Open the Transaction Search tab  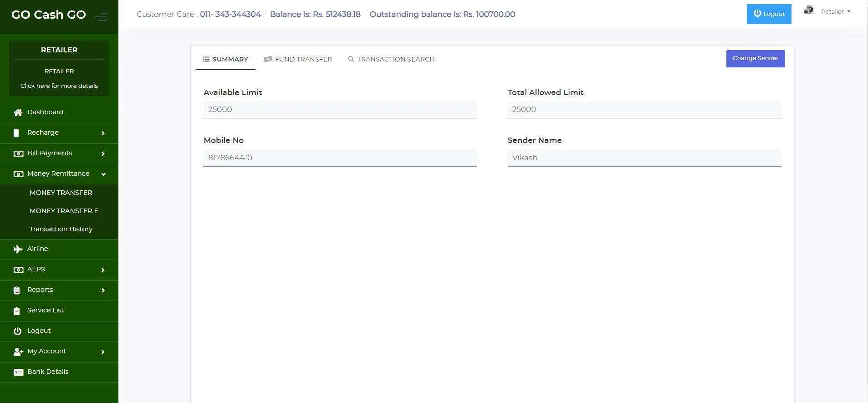(x=391, y=59)
